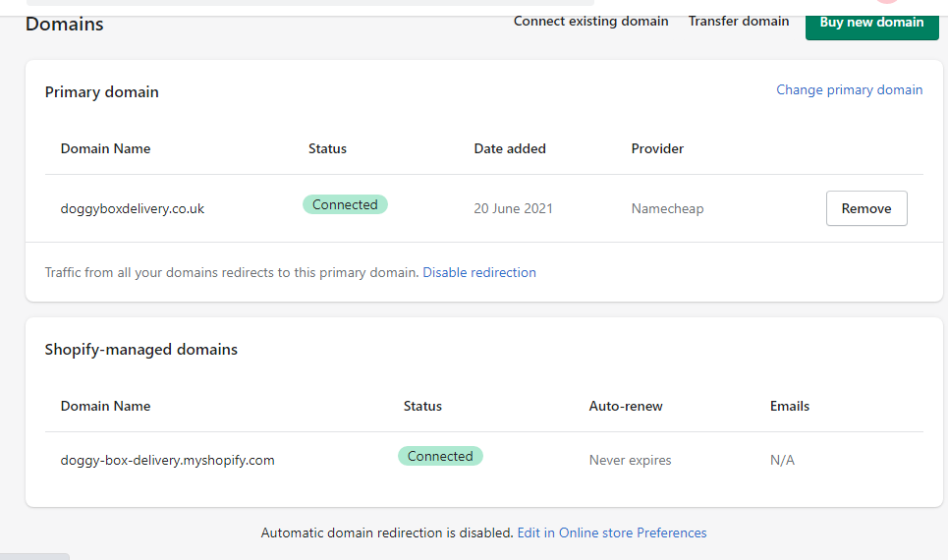Click the Date added column header
Image resolution: width=948 pixels, height=560 pixels.
click(x=510, y=148)
